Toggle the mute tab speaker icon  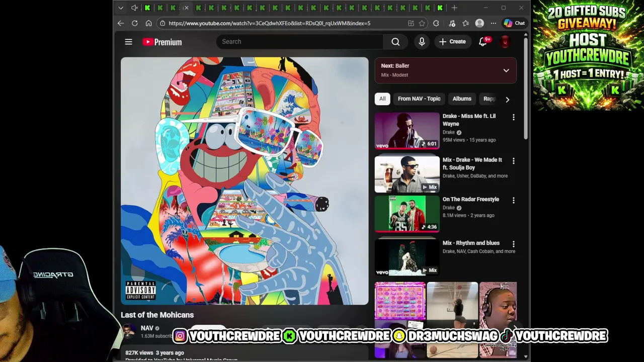pyautogui.click(x=134, y=8)
